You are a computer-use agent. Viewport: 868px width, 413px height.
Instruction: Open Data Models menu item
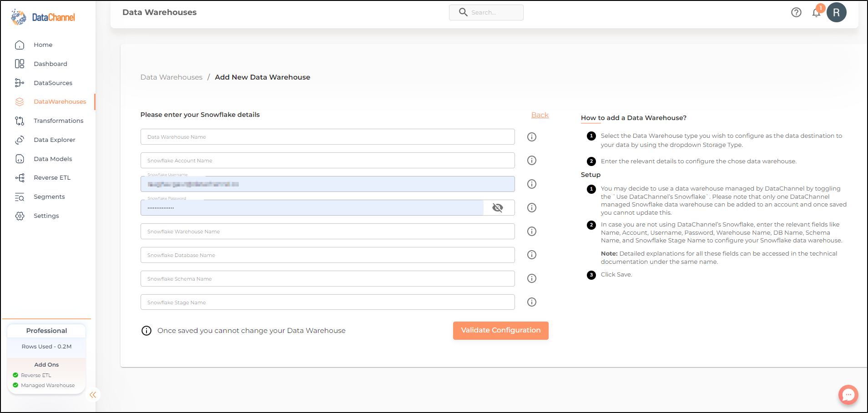53,159
